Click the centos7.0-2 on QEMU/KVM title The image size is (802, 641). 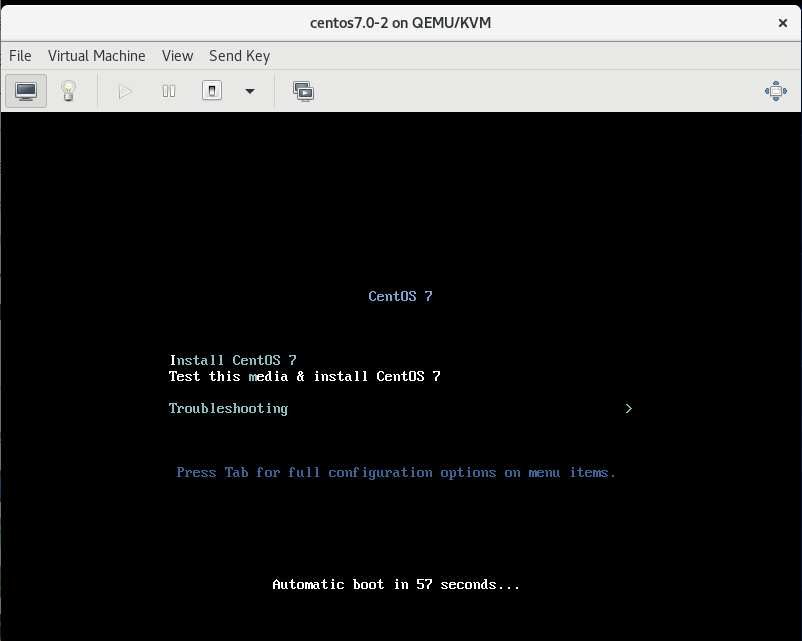point(400,23)
